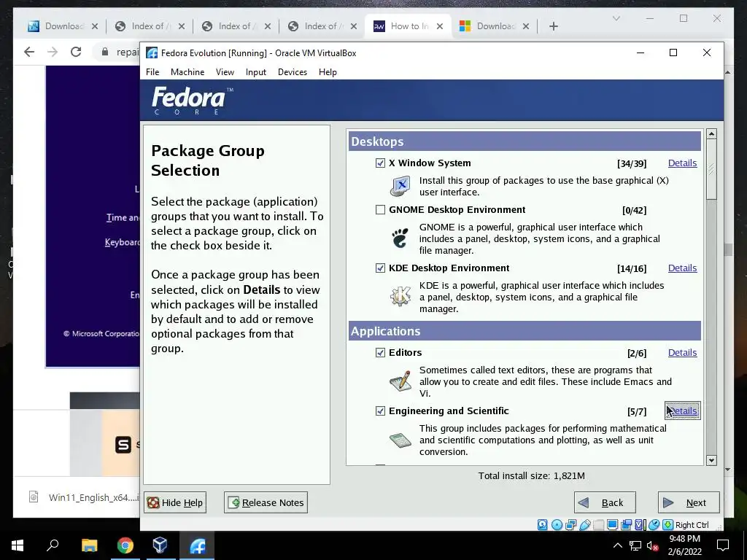Open the VirtualBox Help menu
The image size is (747, 560).
pos(328,72)
